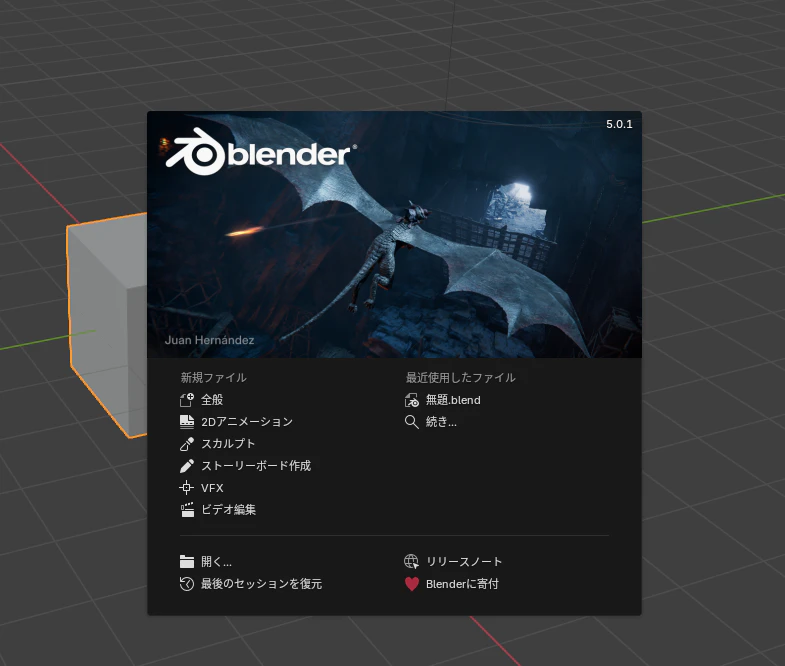
Task: Start a new 2Dアニメーション file
Action: 247,422
